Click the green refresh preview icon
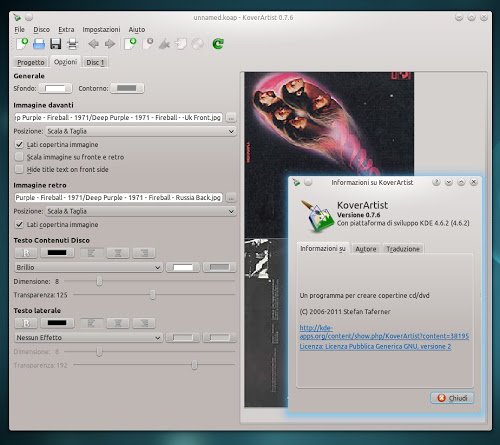 218,44
